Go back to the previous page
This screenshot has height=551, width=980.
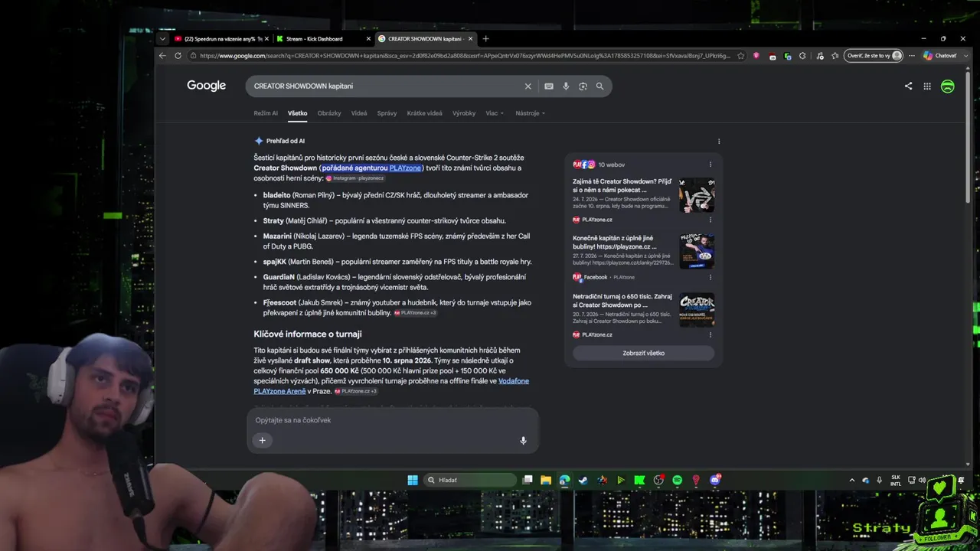pos(162,56)
